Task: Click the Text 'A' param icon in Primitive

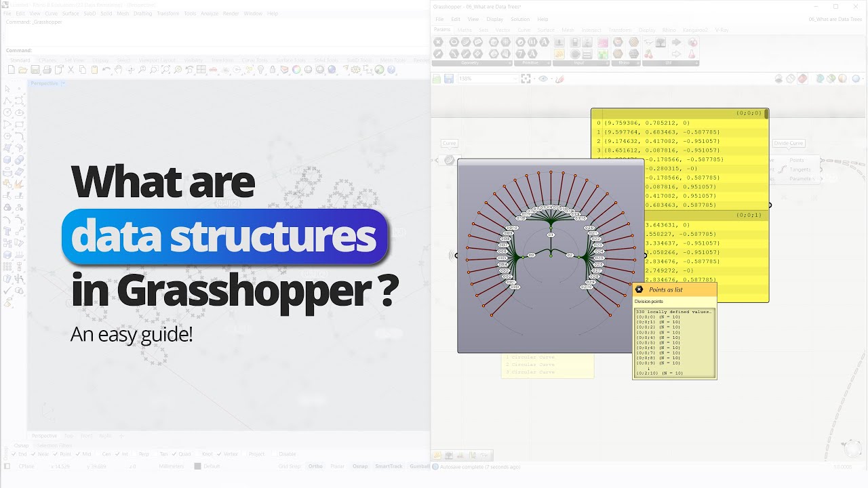Action: coord(545,42)
